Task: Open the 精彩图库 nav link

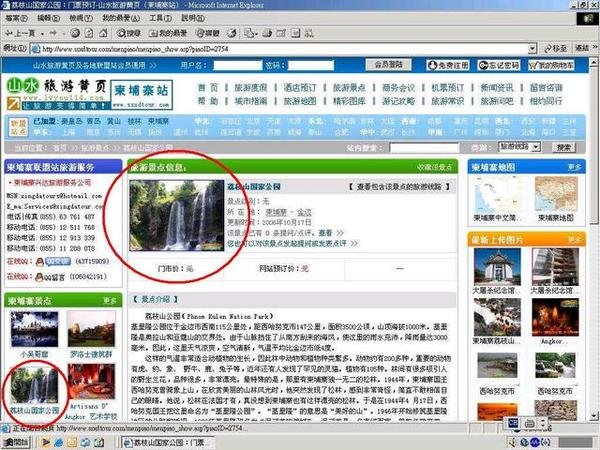Action: 349,101
